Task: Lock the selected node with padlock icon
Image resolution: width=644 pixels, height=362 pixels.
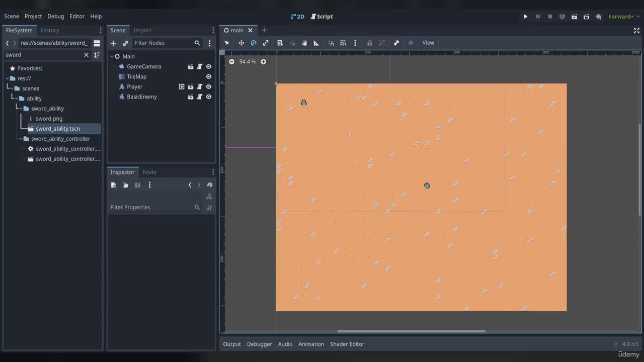Action: click(370, 43)
